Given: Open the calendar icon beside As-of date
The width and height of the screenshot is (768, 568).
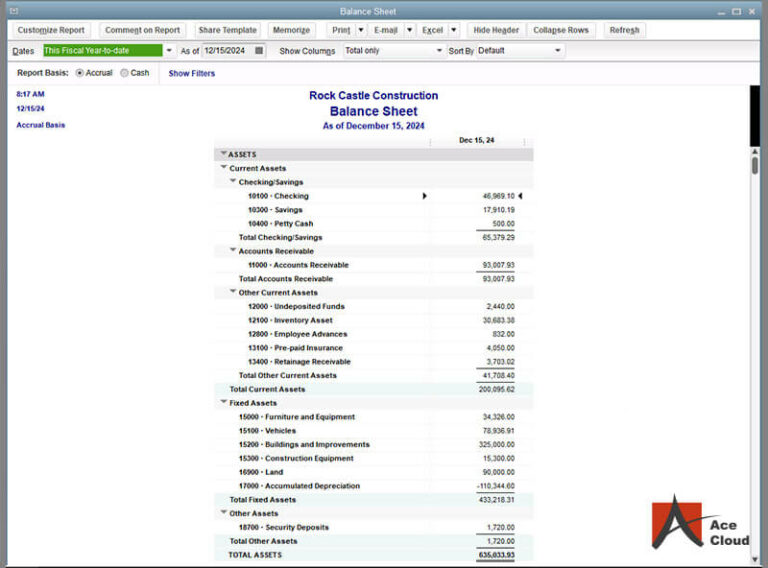Looking at the screenshot, I should (260, 50).
